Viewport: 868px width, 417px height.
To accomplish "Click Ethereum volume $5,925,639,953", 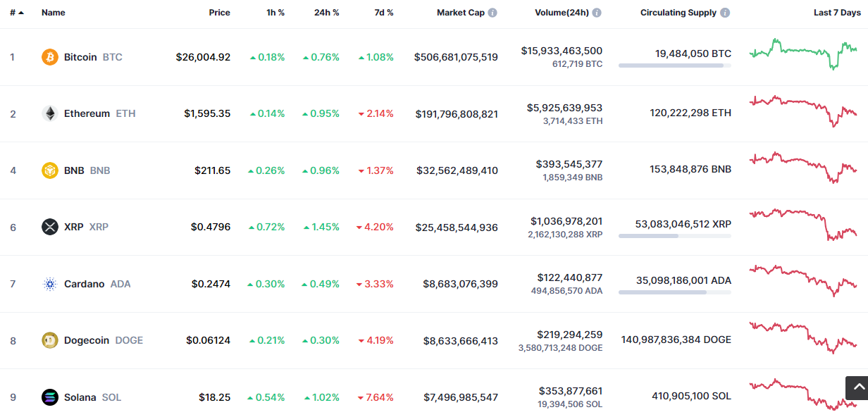I will [x=564, y=108].
